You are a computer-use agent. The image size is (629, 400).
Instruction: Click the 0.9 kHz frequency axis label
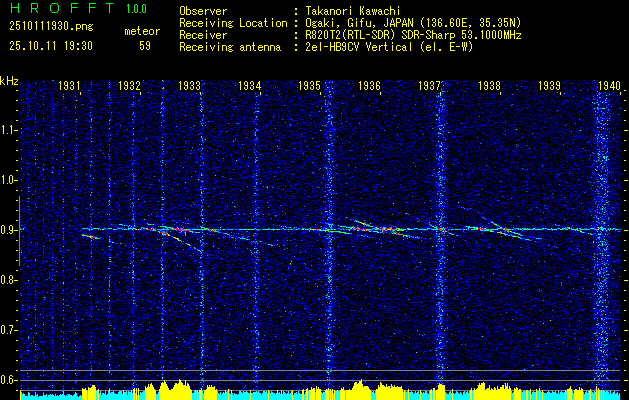coord(7,230)
